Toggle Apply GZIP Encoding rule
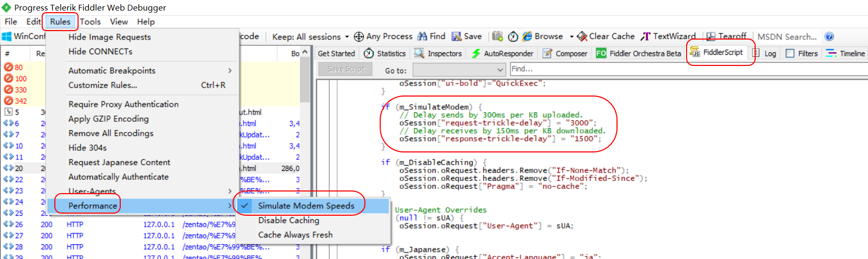Image resolution: width=868 pixels, height=259 pixels. [109, 119]
